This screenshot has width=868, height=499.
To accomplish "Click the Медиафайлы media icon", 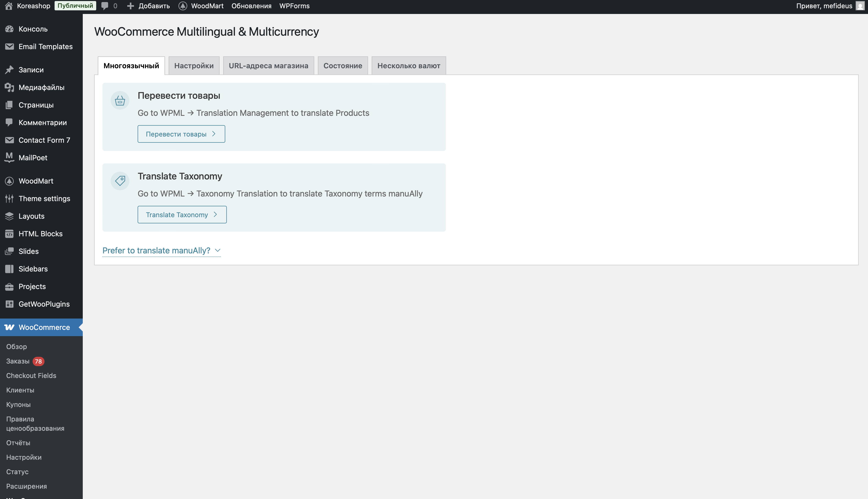I will (9, 87).
